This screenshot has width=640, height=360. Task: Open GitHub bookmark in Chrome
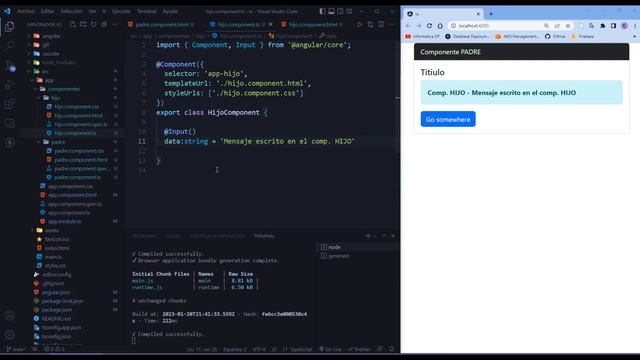555,36
